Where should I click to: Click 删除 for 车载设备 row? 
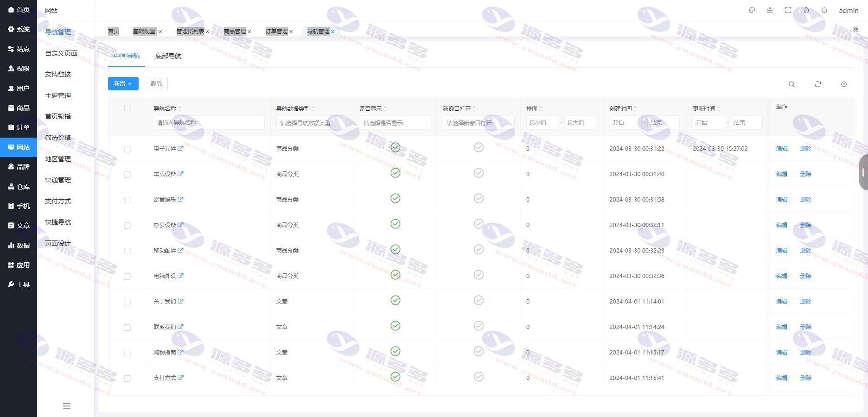click(806, 174)
